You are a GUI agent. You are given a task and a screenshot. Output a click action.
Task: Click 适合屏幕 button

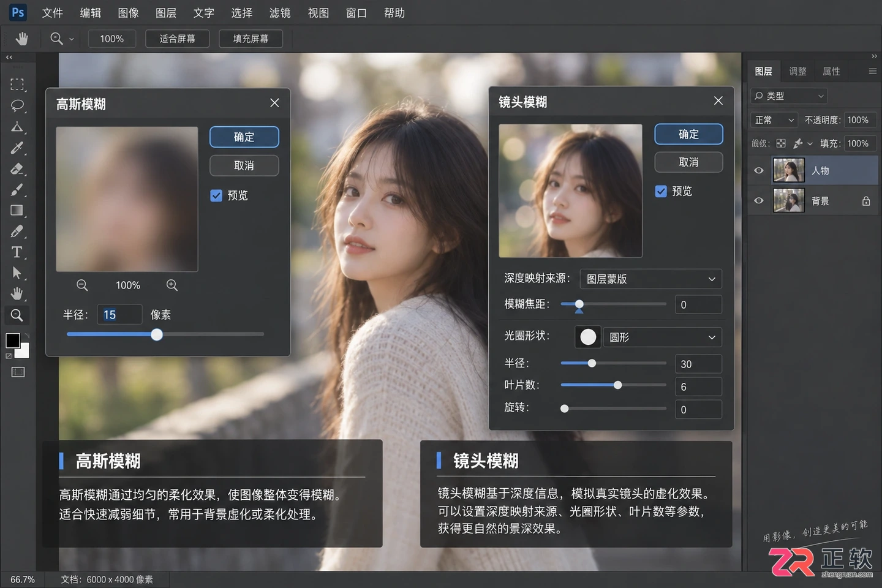(178, 39)
